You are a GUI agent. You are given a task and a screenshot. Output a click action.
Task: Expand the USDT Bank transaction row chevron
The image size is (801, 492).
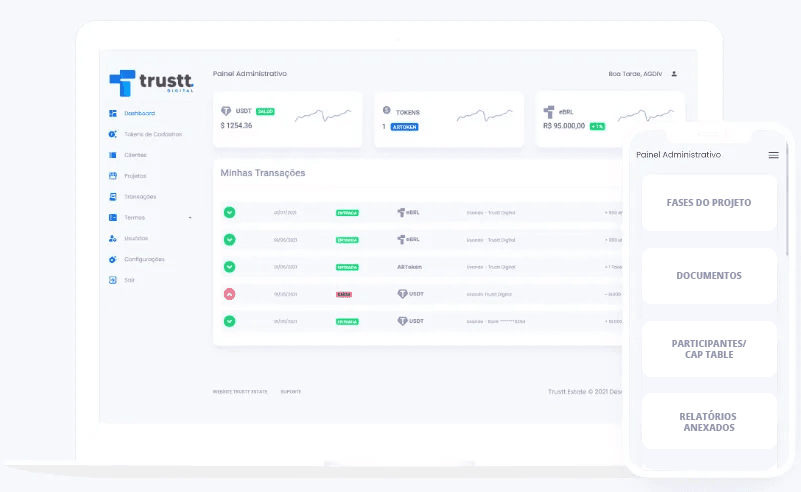[x=229, y=321]
